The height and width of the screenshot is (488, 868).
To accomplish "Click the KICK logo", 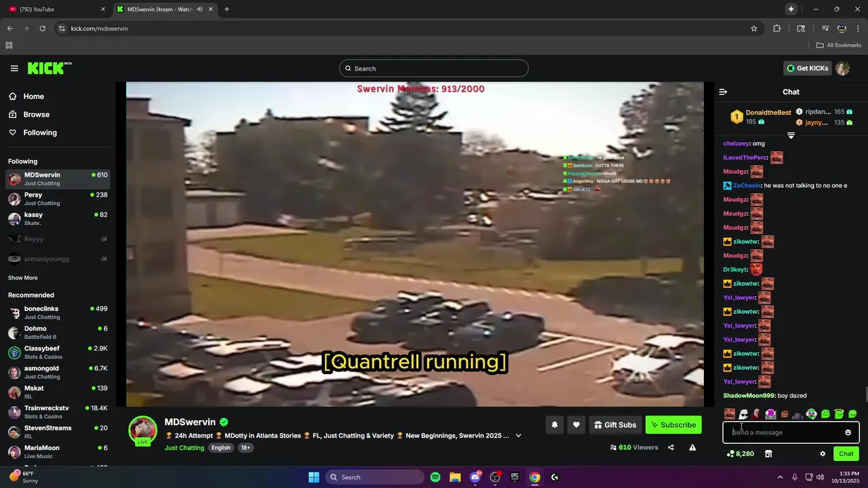I will click(49, 68).
